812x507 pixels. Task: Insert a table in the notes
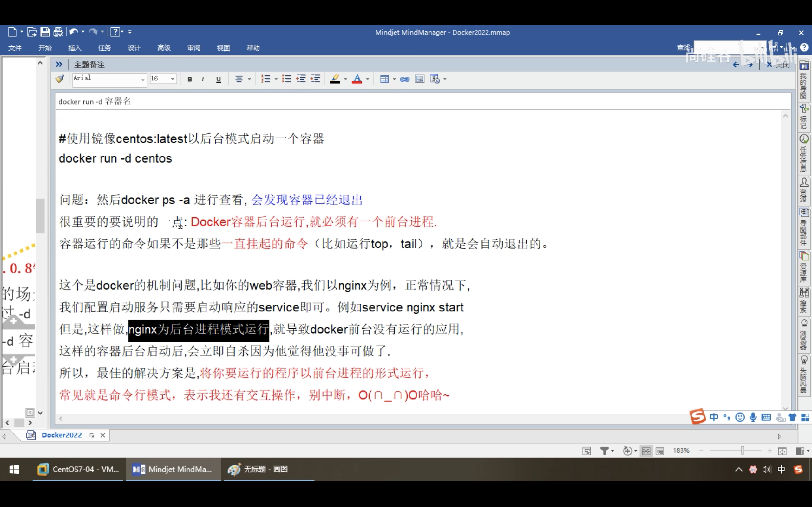click(384, 79)
